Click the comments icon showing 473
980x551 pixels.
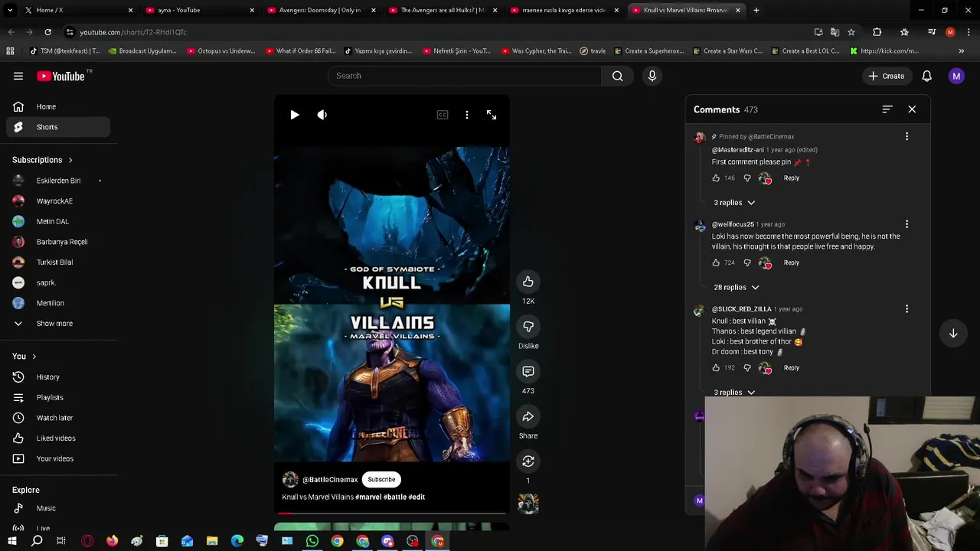tap(528, 371)
